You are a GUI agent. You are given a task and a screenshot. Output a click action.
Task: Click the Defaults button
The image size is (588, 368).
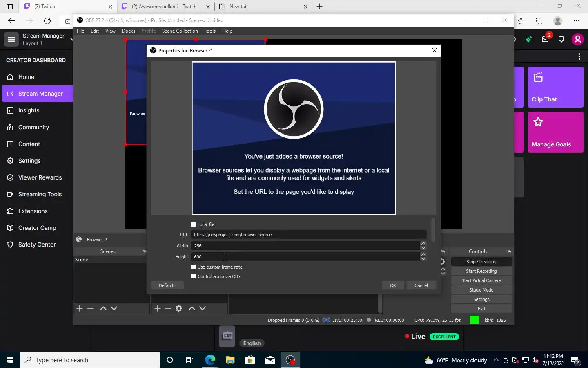(167, 285)
